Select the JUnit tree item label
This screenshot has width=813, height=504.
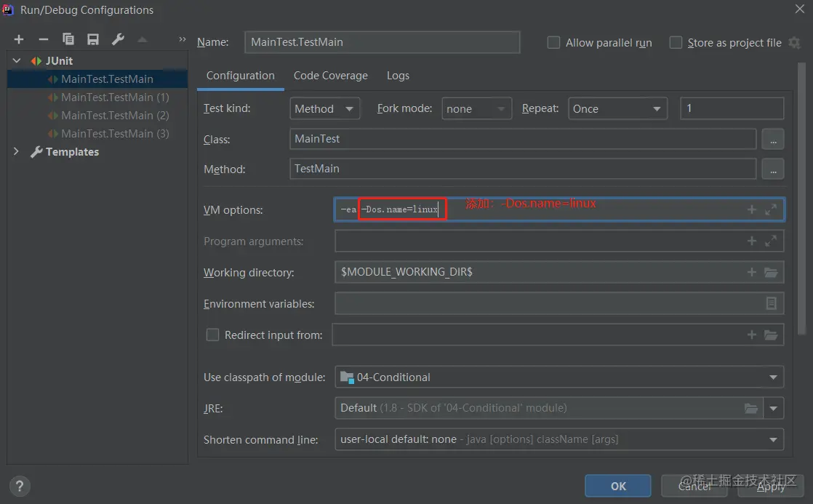pos(59,60)
